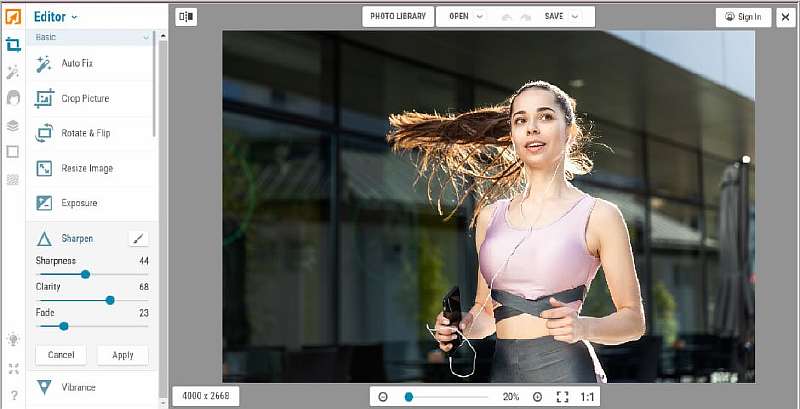Image resolution: width=800 pixels, height=409 pixels.
Task: Toggle the before/after compare view
Action: 186,16
